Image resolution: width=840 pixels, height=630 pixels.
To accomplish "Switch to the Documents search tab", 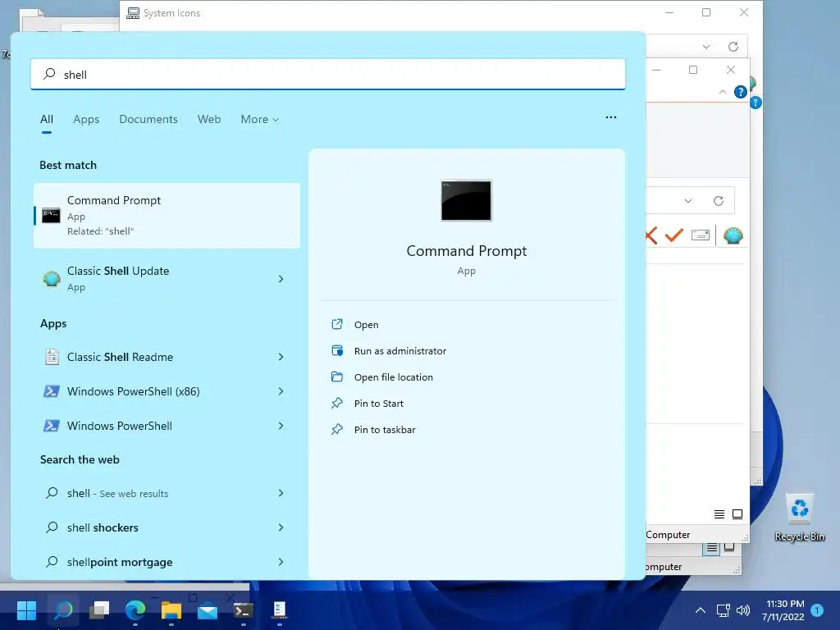I will point(148,120).
